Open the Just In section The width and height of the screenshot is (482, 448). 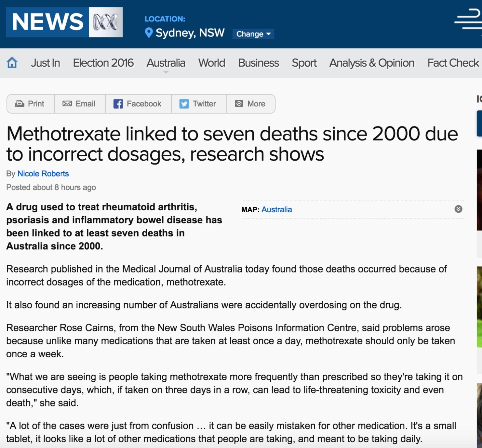click(46, 63)
